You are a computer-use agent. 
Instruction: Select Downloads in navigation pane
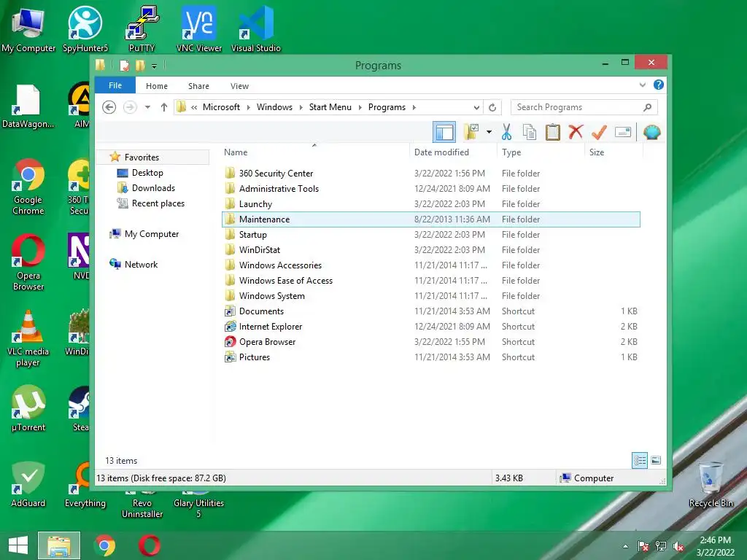tap(153, 188)
